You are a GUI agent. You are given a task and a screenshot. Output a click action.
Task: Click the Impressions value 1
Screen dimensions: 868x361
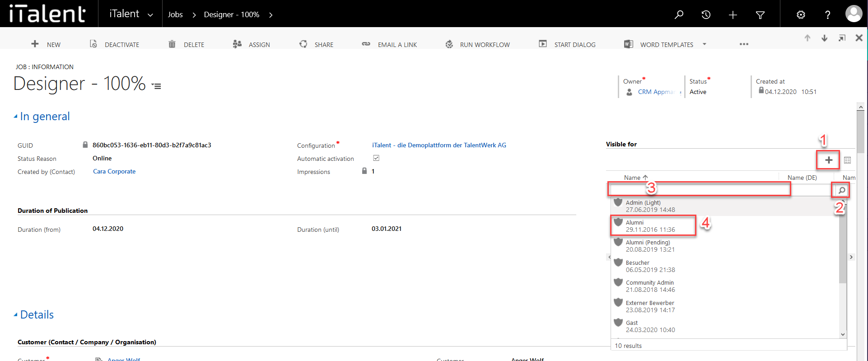tap(373, 171)
